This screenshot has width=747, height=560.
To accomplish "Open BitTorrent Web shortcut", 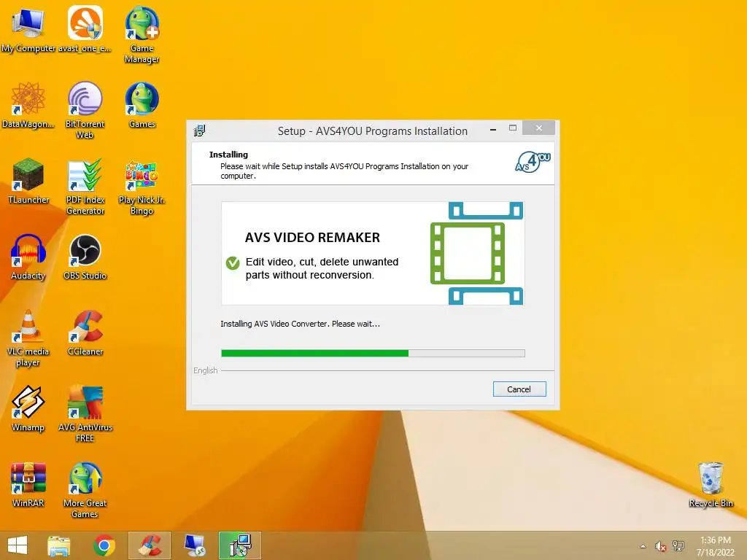I will [85, 111].
